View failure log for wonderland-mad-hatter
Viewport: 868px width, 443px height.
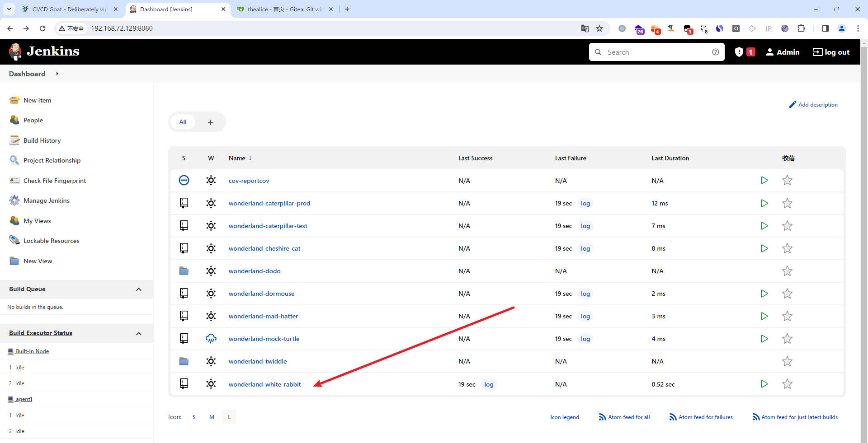[x=585, y=316]
